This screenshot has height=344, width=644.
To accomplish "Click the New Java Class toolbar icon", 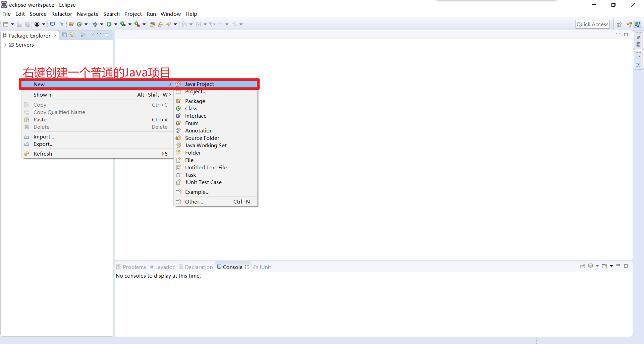I will [79, 24].
